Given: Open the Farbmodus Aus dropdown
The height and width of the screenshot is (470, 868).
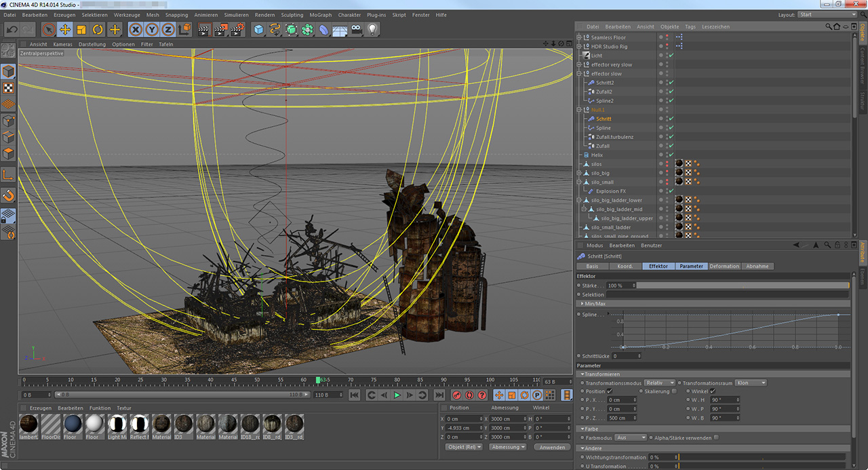Looking at the screenshot, I should pos(630,437).
